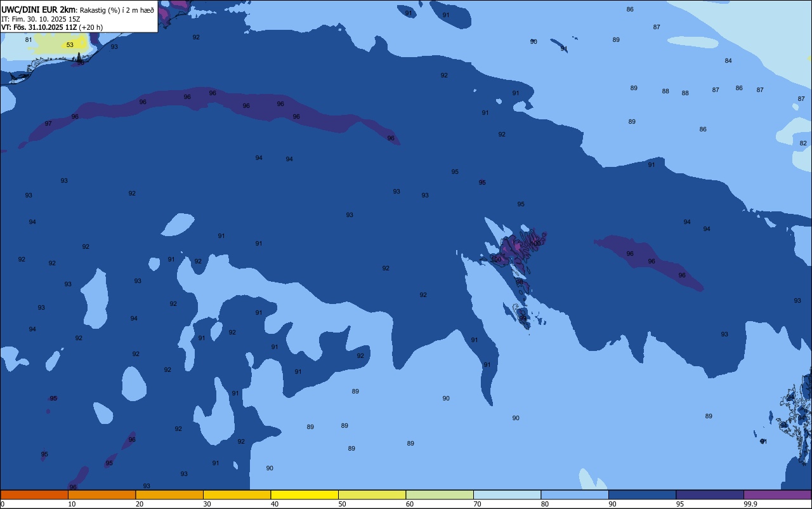Click the 'UWC/DINI EUR 2km' title text
The width and height of the screenshot is (812, 509).
point(38,10)
